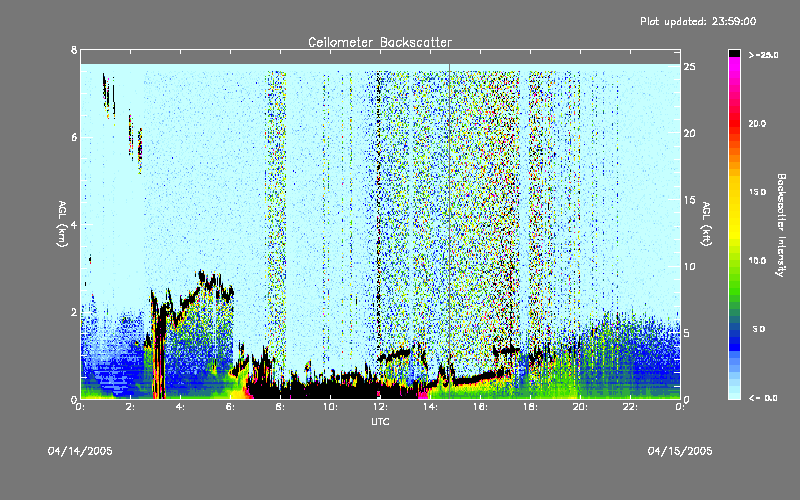The image size is (800, 500).
Task: Click the "Backscatter Intensity" colorbar label
Action: point(781,225)
